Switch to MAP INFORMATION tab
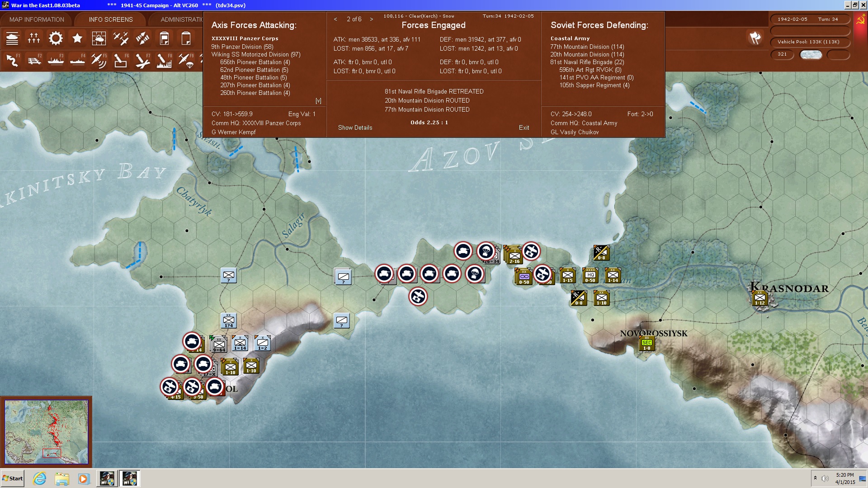The height and width of the screenshot is (488, 868). (37, 19)
